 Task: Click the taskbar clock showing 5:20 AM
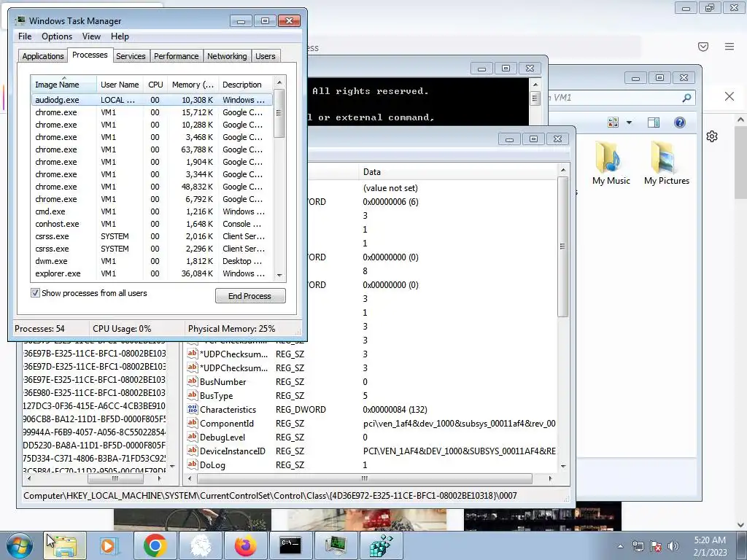(710, 546)
